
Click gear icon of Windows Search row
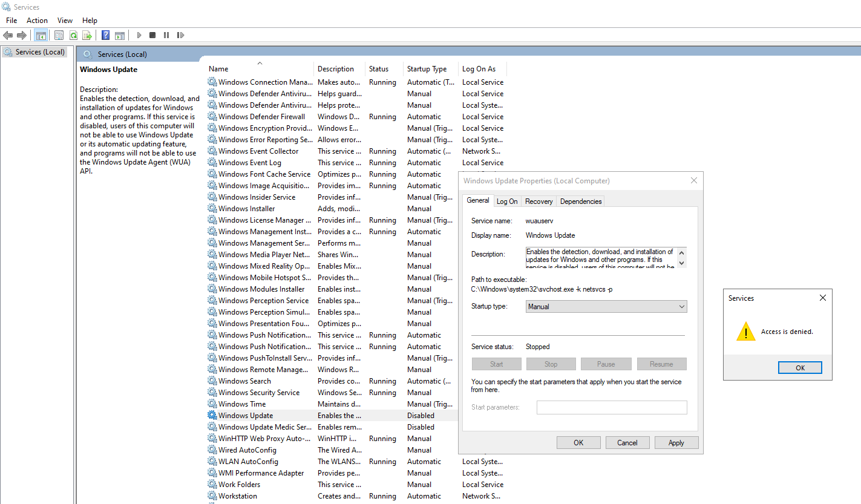click(212, 381)
